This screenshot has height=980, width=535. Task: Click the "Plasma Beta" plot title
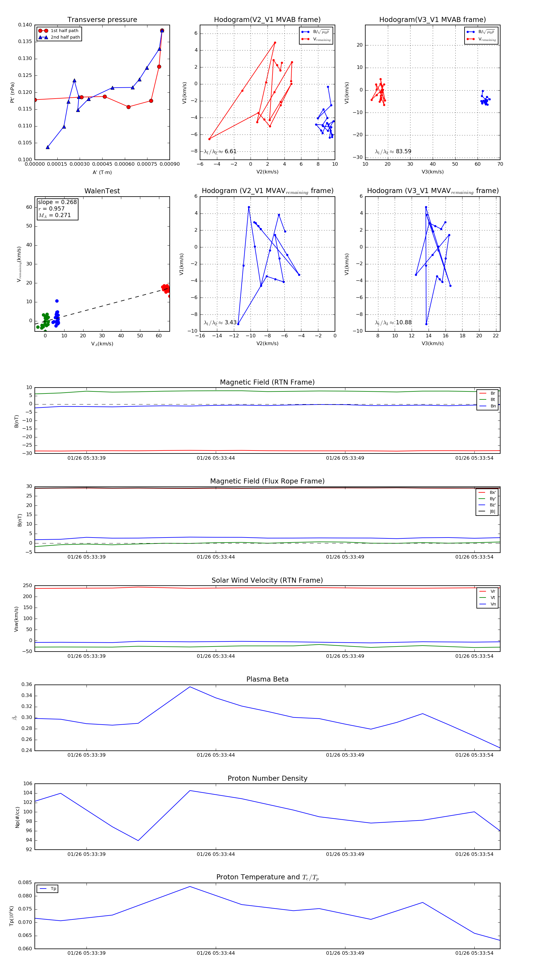point(267,679)
